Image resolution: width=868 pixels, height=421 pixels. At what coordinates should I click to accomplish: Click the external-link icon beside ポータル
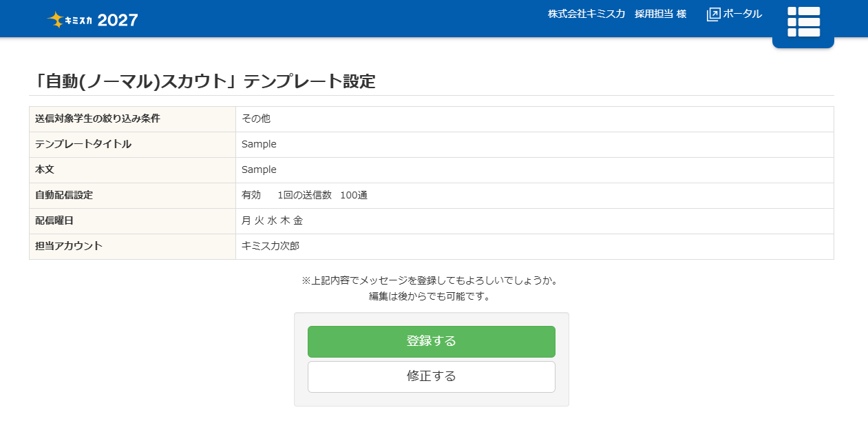click(713, 14)
